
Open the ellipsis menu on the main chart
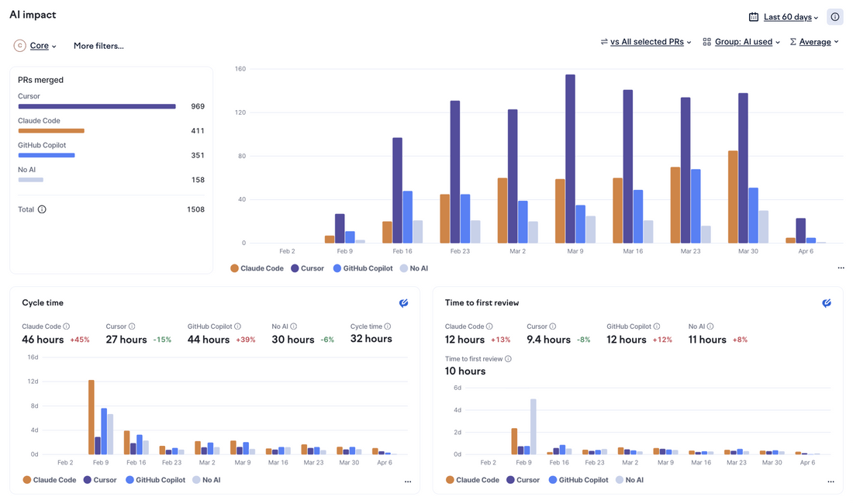pyautogui.click(x=841, y=267)
